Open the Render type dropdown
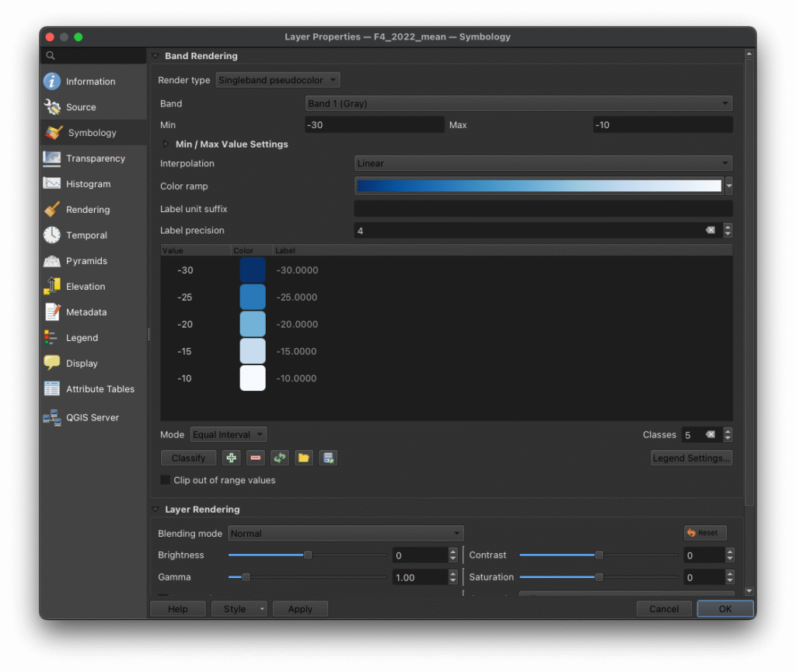This screenshot has width=796, height=672. [x=278, y=80]
